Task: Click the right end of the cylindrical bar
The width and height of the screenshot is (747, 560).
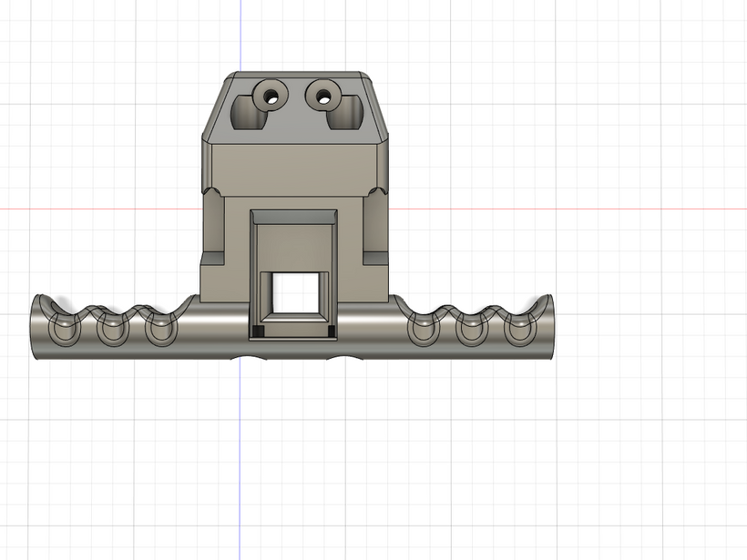Action: [x=550, y=326]
